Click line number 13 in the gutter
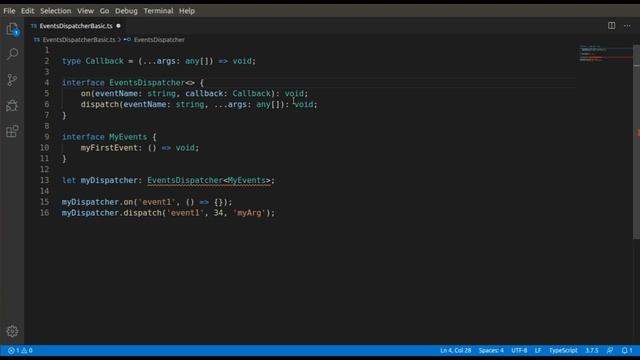640x360 pixels. pos(44,180)
